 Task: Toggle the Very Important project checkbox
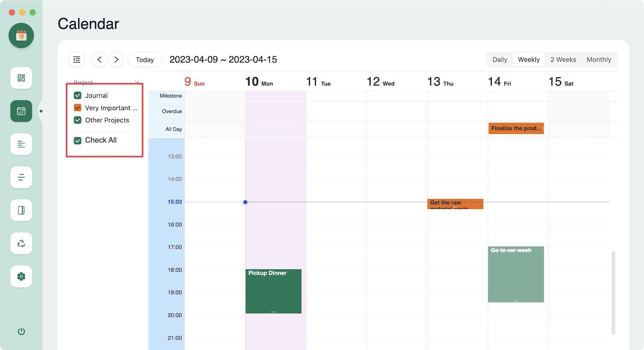[78, 108]
